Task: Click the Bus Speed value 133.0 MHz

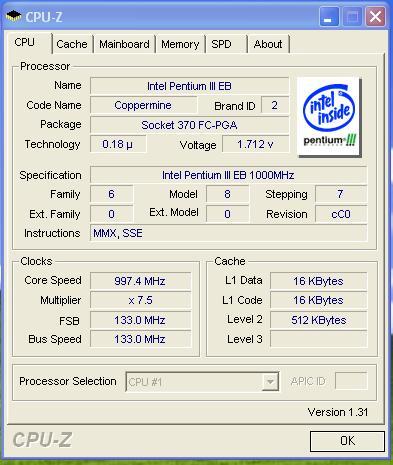Action: coord(140,339)
